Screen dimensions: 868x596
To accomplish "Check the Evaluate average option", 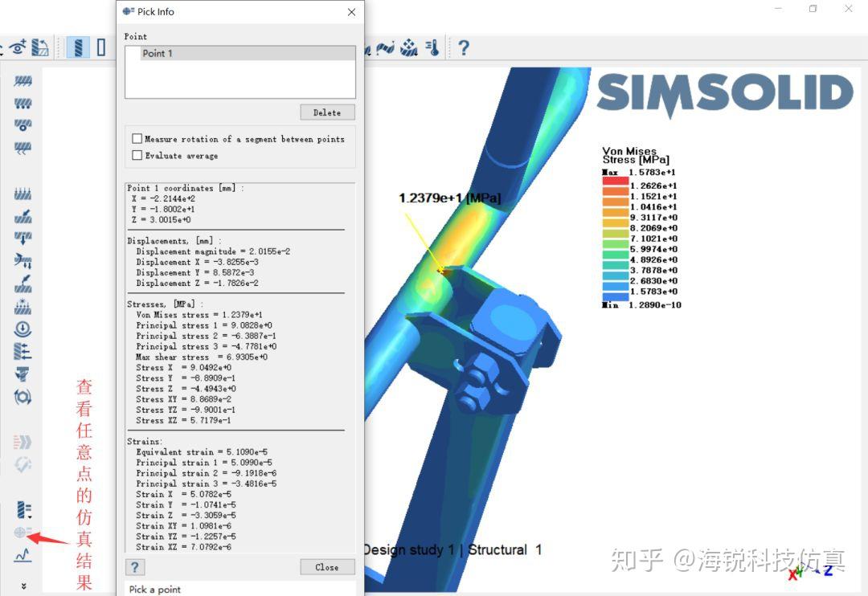I will click(137, 154).
